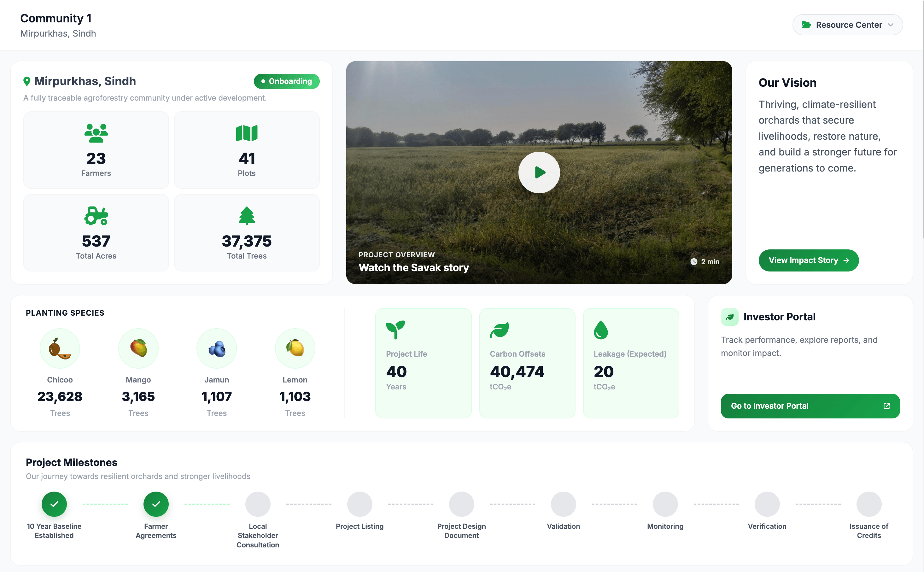
Task: Click the Project Milestones heading
Action: (x=72, y=462)
